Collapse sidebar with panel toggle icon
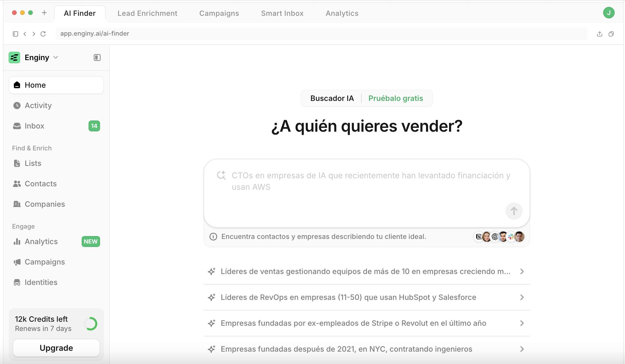This screenshot has width=625, height=364. coord(97,58)
